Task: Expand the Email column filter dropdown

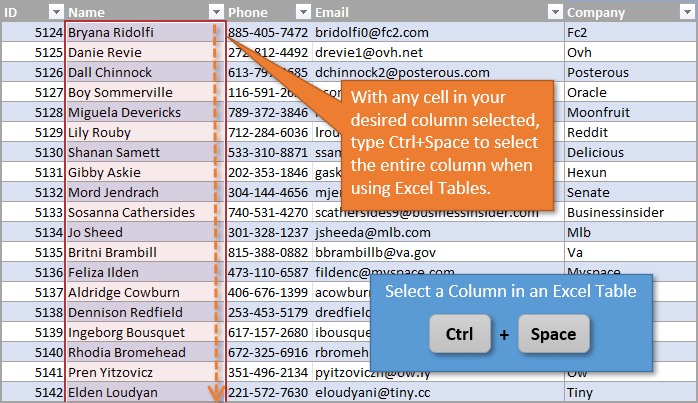Action: pos(555,12)
